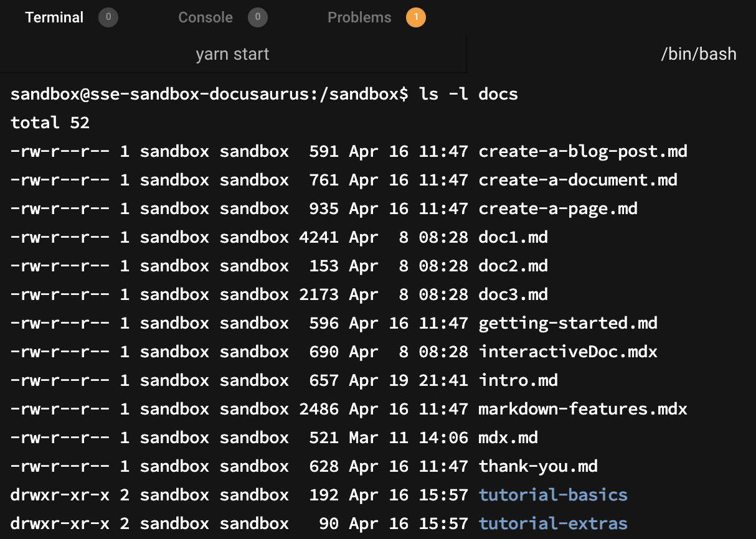Viewport: 756px width, 539px height.
Task: Open the tutorial-extras directory link
Action: 553,523
